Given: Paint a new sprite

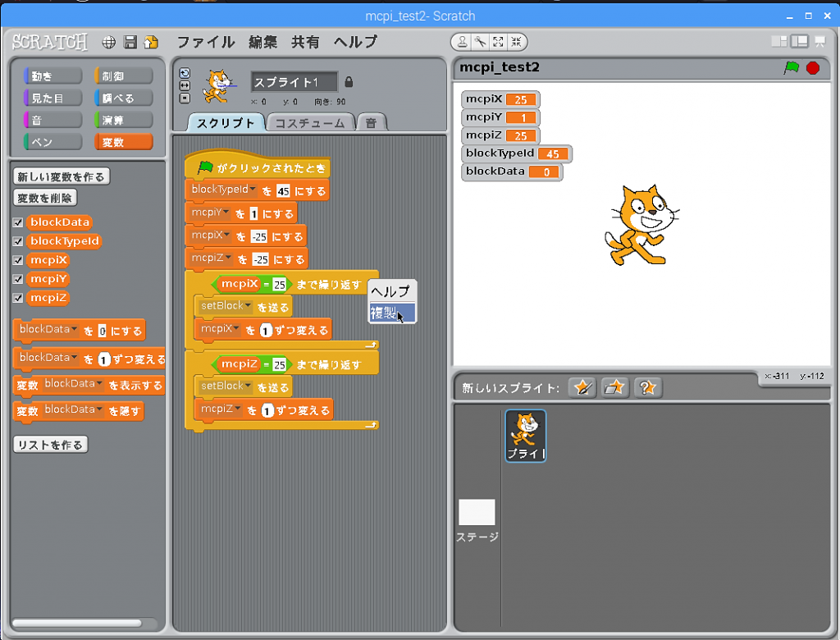Looking at the screenshot, I should (x=582, y=387).
